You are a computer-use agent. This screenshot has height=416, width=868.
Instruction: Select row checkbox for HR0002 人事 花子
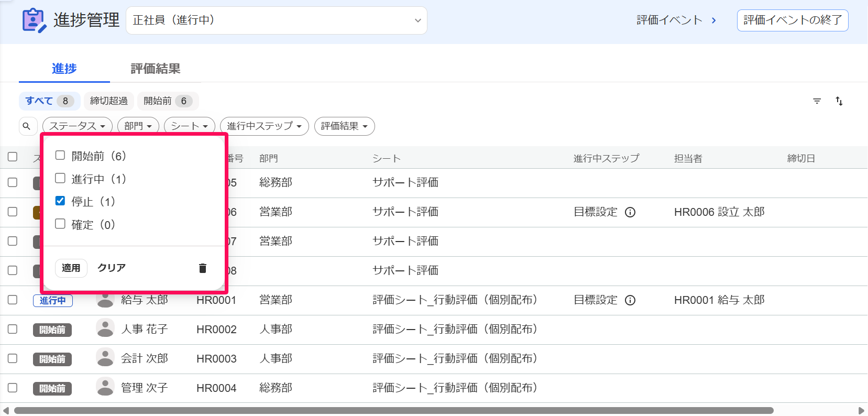13,329
